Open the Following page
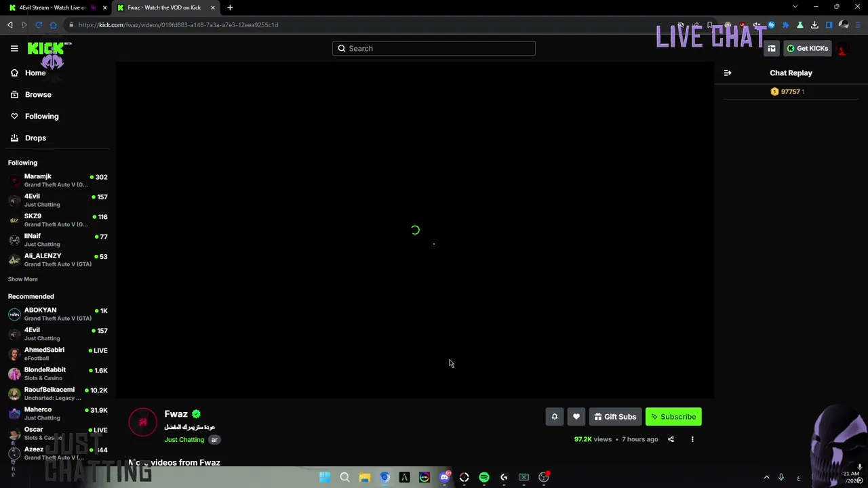Image resolution: width=868 pixels, height=488 pixels. coord(34,116)
